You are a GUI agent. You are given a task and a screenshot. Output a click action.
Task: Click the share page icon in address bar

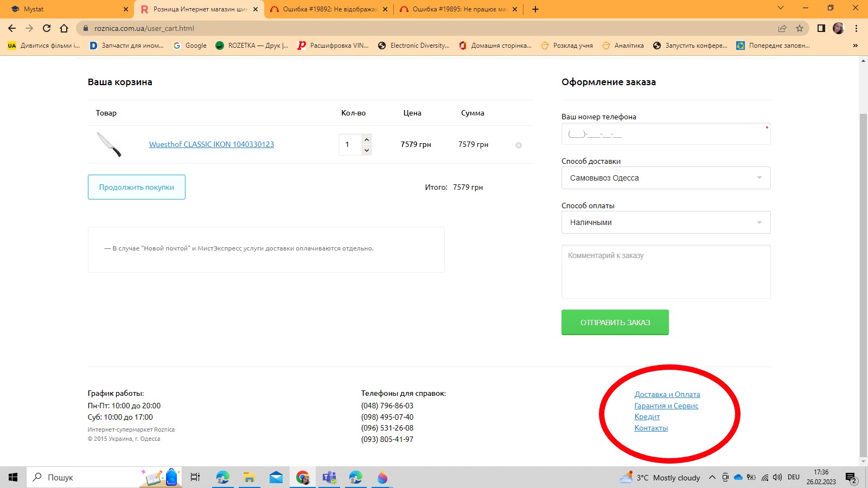pos(782,28)
